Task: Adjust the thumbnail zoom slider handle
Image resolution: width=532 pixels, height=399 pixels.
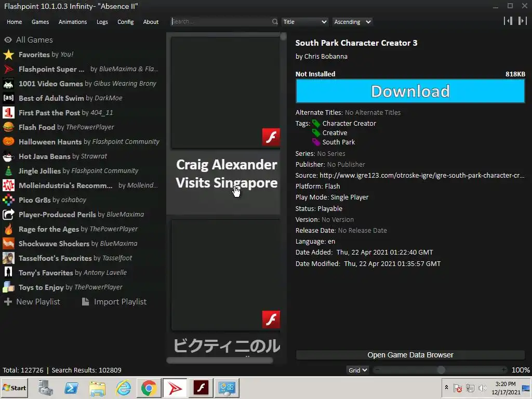Action: 441,370
